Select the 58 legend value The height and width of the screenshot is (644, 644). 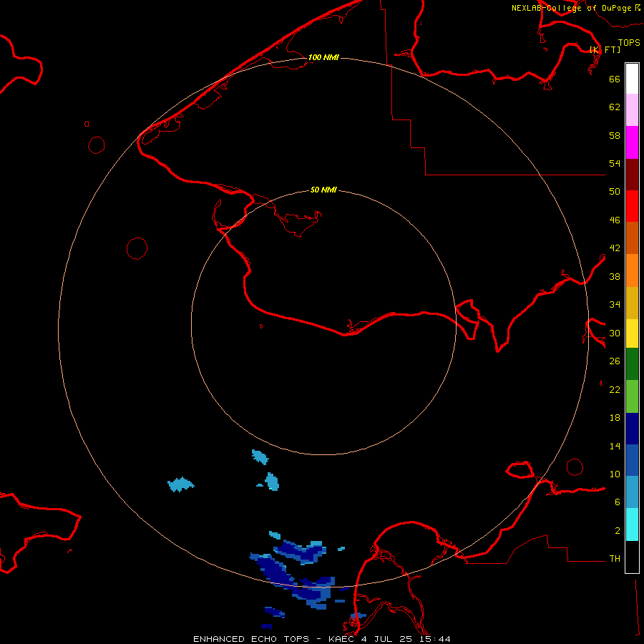[615, 135]
